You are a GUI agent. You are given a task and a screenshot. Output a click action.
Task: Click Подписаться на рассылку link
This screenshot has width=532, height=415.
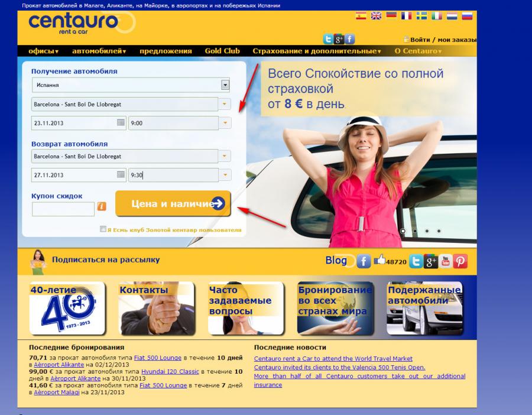(106, 260)
